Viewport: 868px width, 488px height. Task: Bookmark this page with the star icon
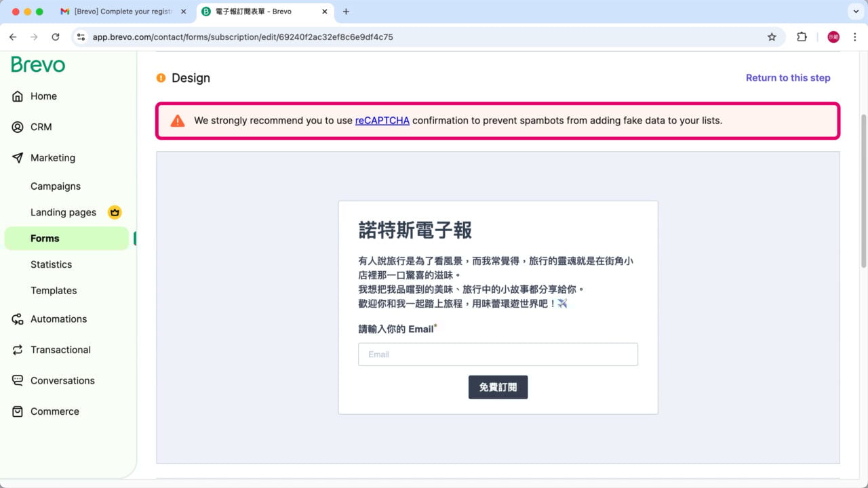pyautogui.click(x=772, y=37)
